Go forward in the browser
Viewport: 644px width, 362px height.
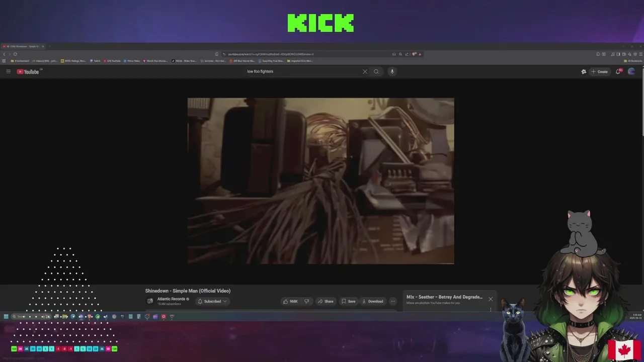click(10, 54)
